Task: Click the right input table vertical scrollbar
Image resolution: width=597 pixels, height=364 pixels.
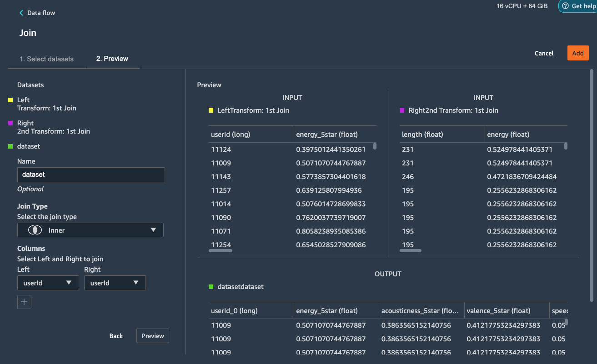Action: (x=566, y=146)
